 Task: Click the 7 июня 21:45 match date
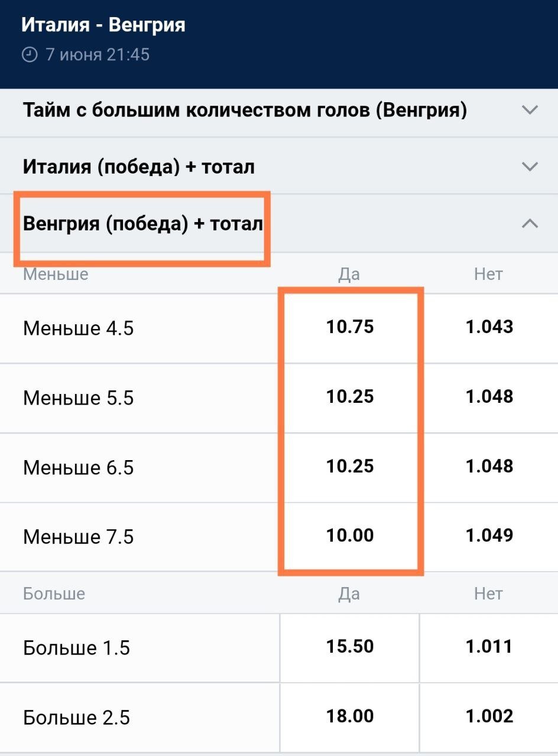(98, 55)
